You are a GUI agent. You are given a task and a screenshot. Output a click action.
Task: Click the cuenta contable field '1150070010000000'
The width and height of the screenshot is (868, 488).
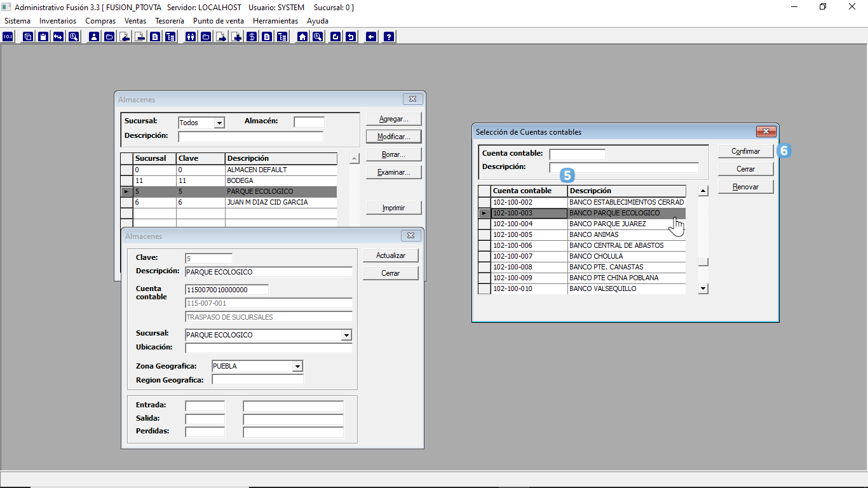pyautogui.click(x=226, y=290)
